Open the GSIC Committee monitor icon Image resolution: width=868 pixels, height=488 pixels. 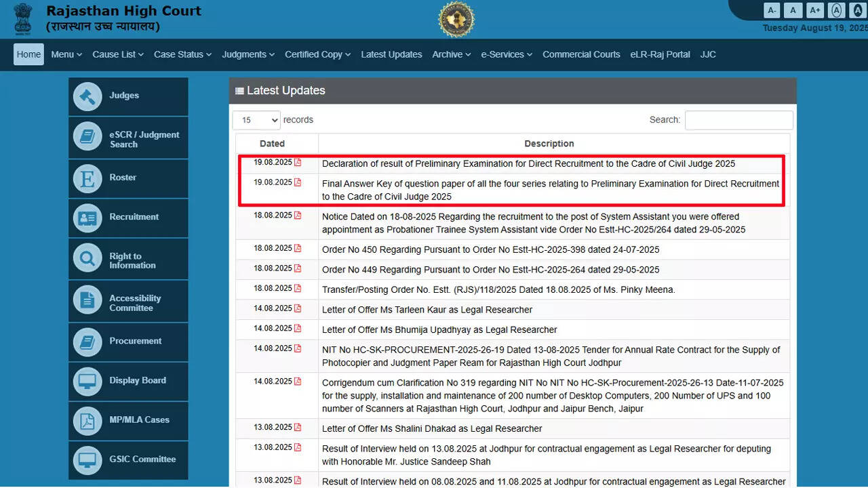point(87,460)
